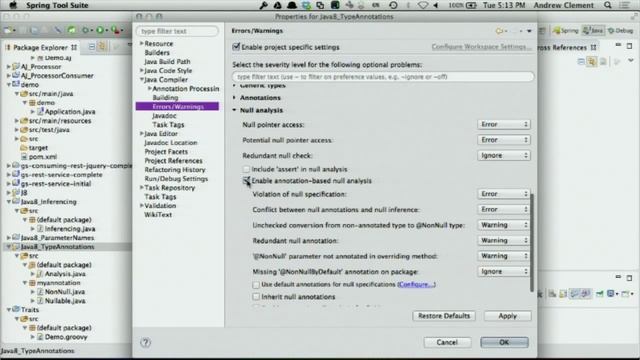Viewport: 640px width, 360px height.
Task: Select the Package Explorer tab
Action: pyautogui.click(x=40, y=47)
